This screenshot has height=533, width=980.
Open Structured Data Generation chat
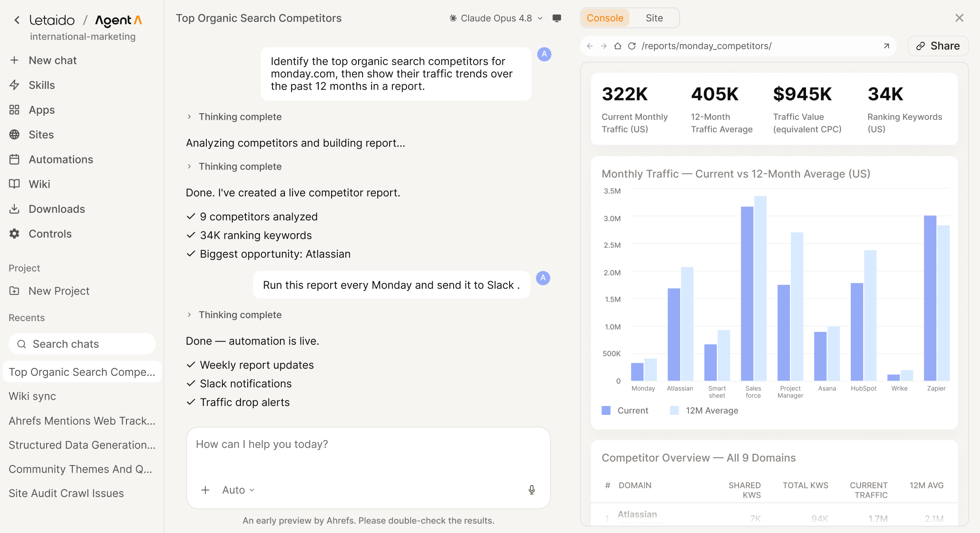click(x=82, y=445)
